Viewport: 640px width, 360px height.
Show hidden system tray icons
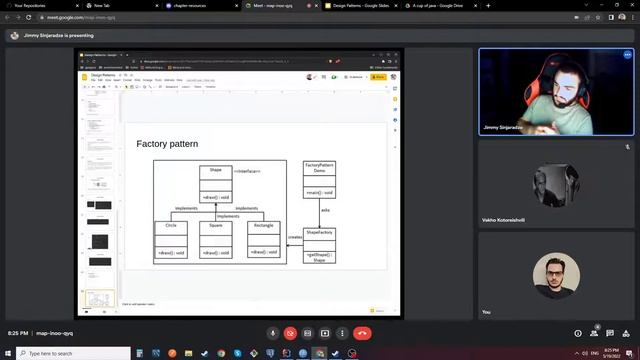tap(577, 353)
